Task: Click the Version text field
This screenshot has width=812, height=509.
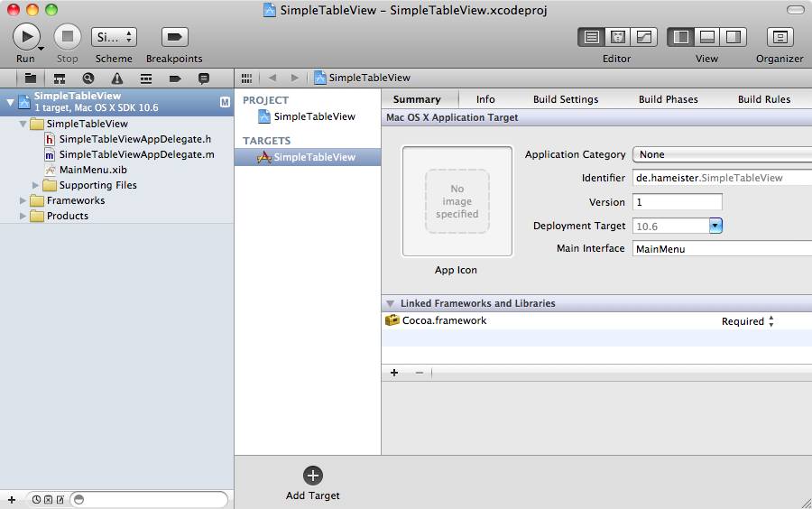Action: [678, 202]
